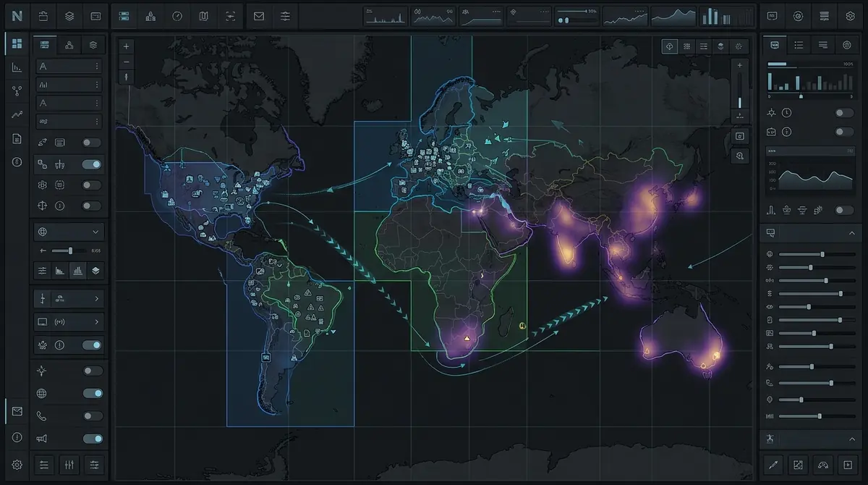Click the play export button at bottom right
The image size is (868, 485).
click(x=847, y=464)
